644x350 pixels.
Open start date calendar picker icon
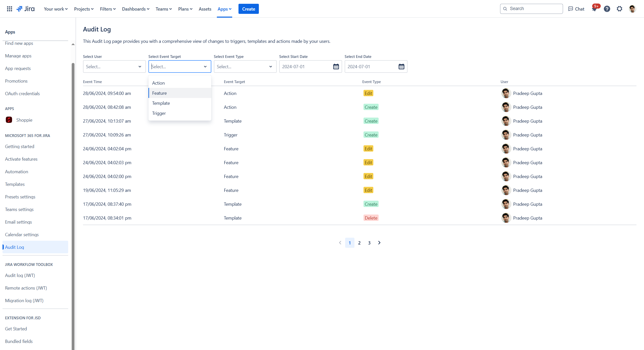[336, 67]
